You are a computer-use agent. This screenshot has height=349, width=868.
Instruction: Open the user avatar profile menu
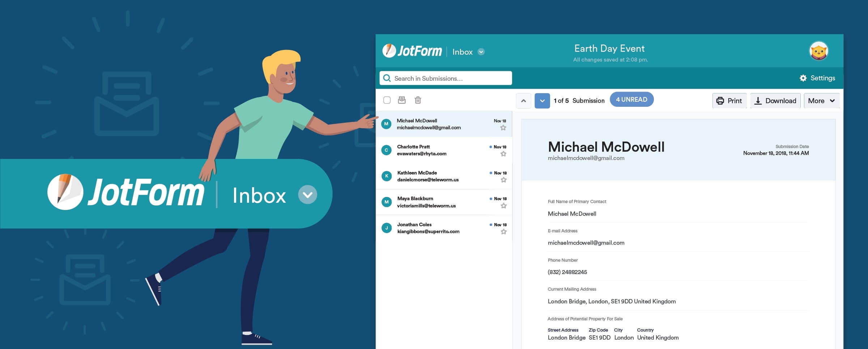click(x=818, y=51)
